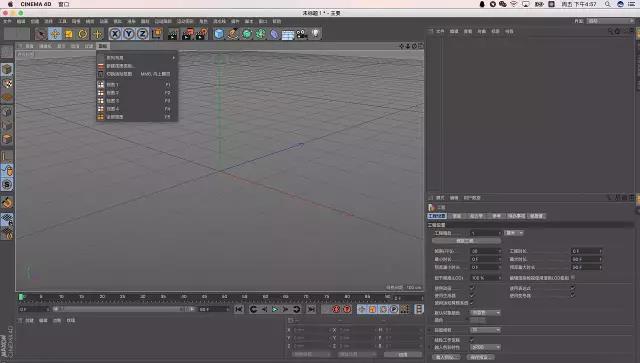Open the 动力学 tab in attributes
Image resolution: width=640 pixels, height=363 pixels.
[x=476, y=216]
